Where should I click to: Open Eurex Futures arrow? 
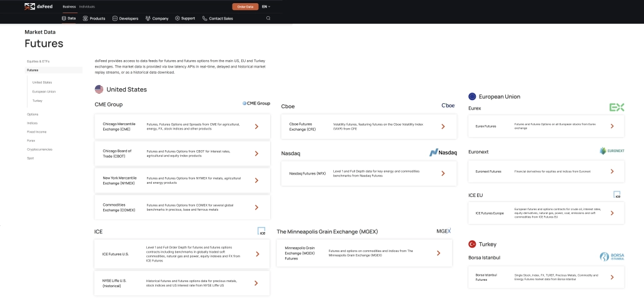pos(612,126)
